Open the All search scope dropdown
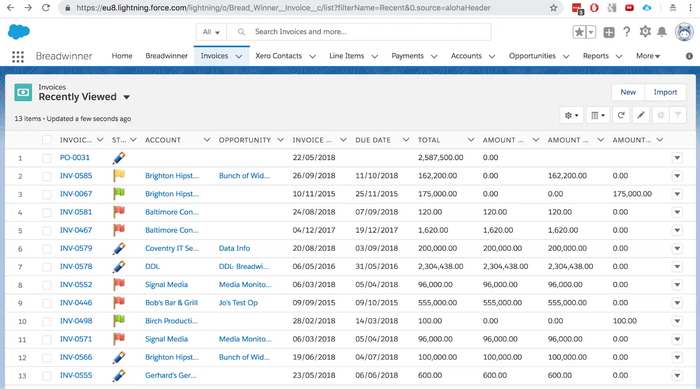 click(211, 32)
